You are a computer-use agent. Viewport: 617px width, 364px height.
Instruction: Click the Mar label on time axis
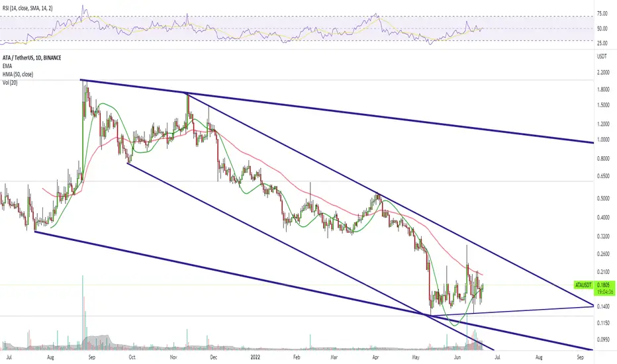(x=334, y=357)
